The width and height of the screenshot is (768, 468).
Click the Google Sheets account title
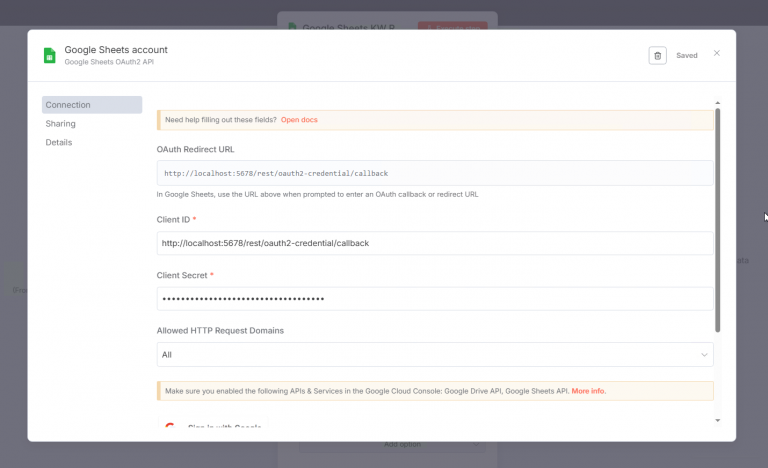pyautogui.click(x=116, y=49)
